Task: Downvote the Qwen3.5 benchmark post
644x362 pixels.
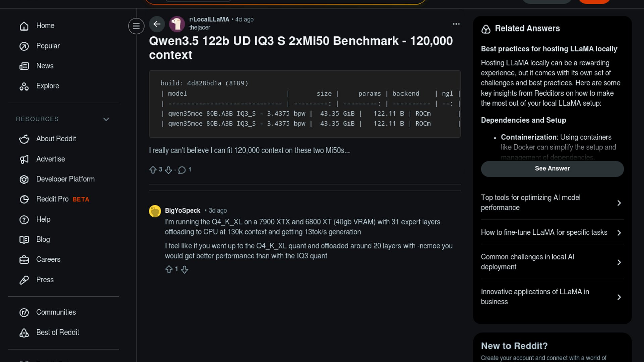Action: [x=169, y=170]
